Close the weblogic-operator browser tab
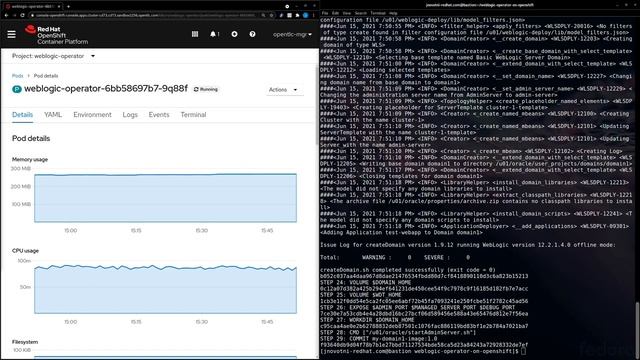The width and height of the screenshot is (640, 360). (59, 6)
